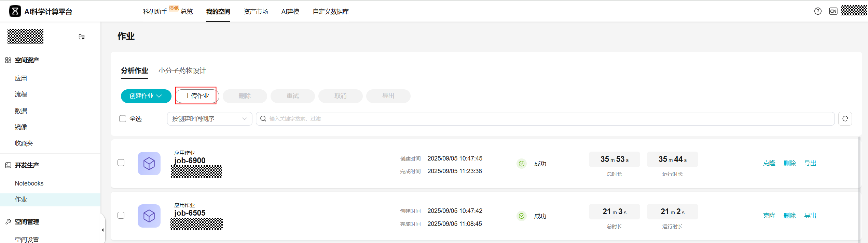Focus the keyword search input field
Viewport: 868px width, 243px height.
click(x=547, y=119)
